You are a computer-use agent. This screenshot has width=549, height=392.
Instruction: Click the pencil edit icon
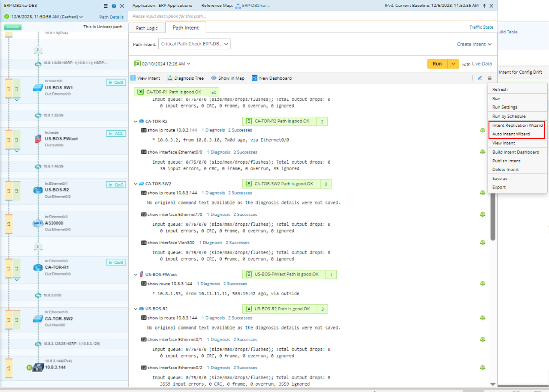click(480, 78)
